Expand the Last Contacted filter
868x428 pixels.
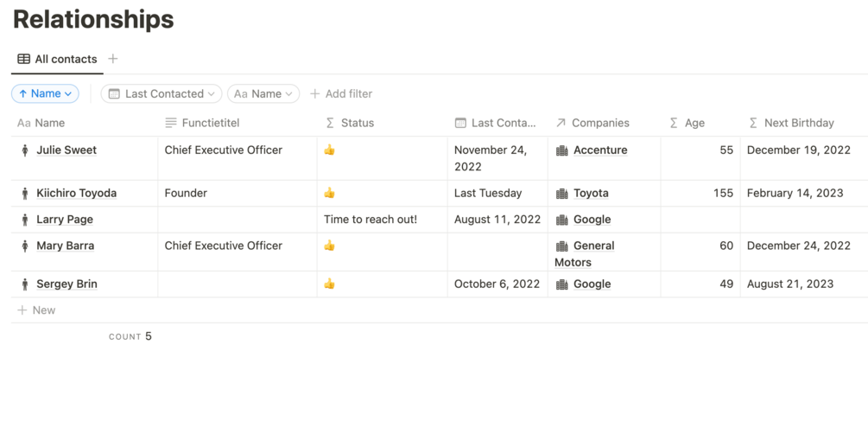coord(162,93)
